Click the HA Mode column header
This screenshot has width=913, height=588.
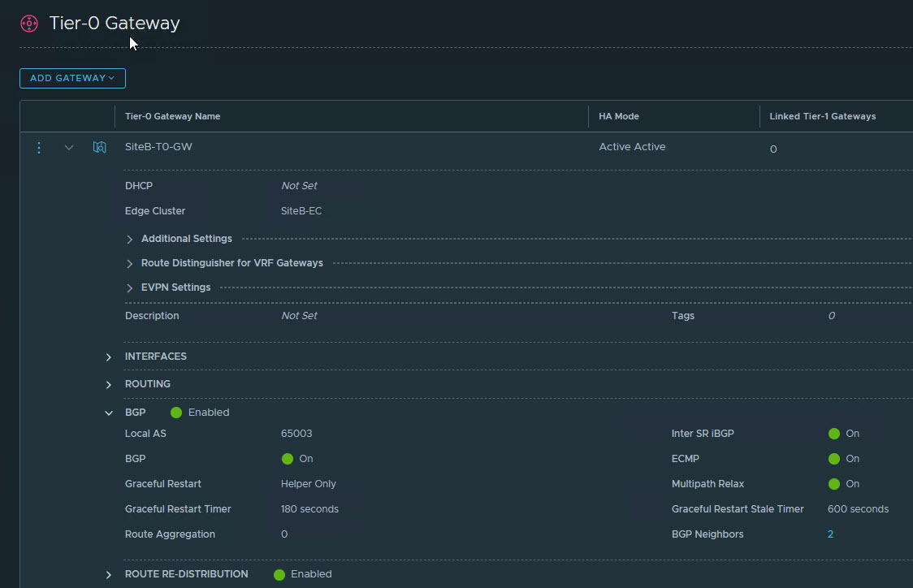pyautogui.click(x=619, y=116)
